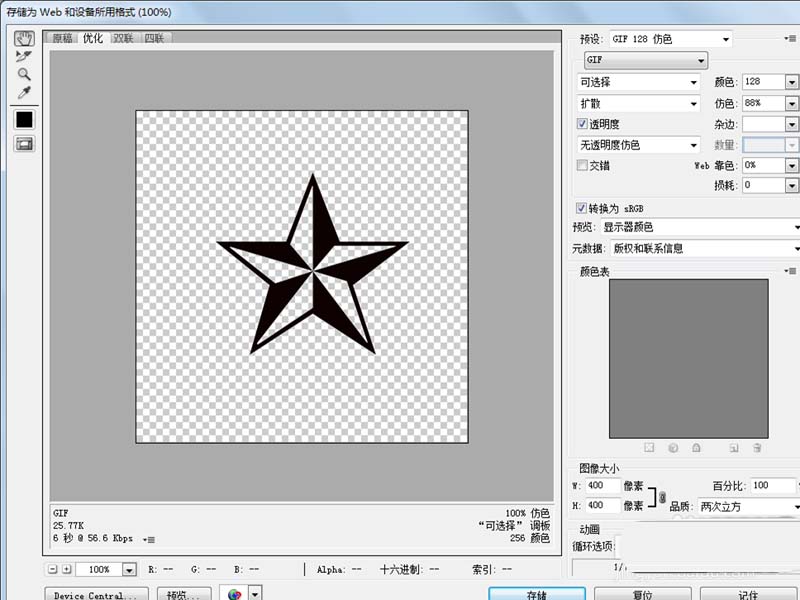The width and height of the screenshot is (800, 600).
Task: Open the 仿色 88% slider arrow
Action: [791, 104]
